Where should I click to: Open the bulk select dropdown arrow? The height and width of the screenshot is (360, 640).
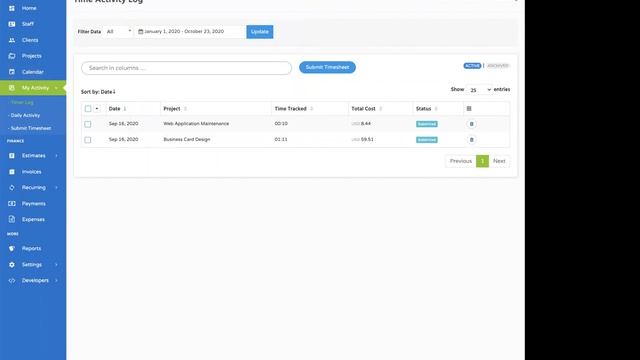97,109
